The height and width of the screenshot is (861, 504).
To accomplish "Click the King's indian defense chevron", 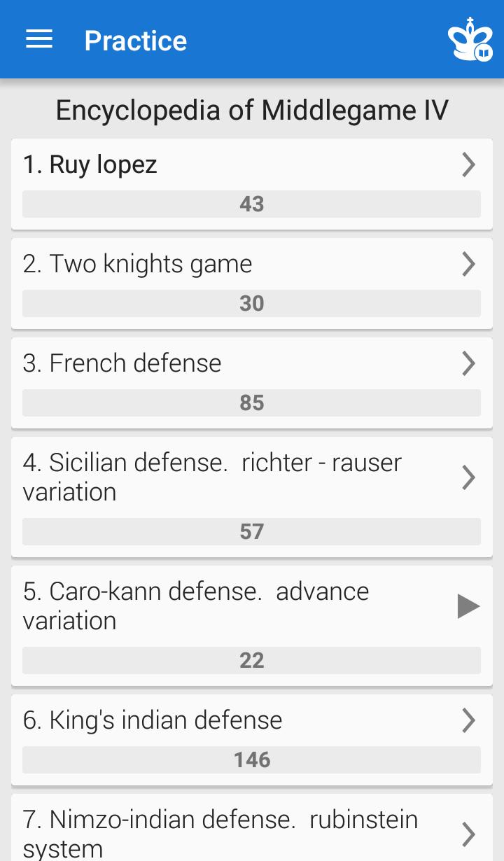I will click(468, 721).
